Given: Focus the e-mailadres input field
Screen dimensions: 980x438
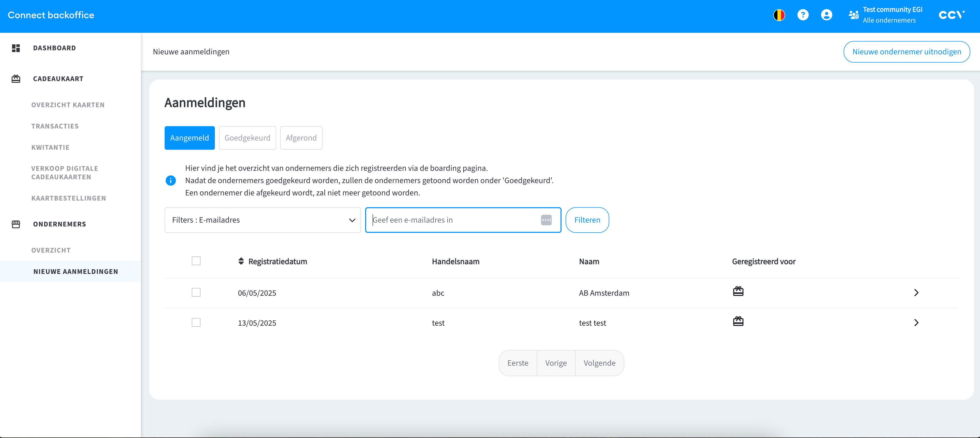Looking at the screenshot, I should click(x=453, y=220).
